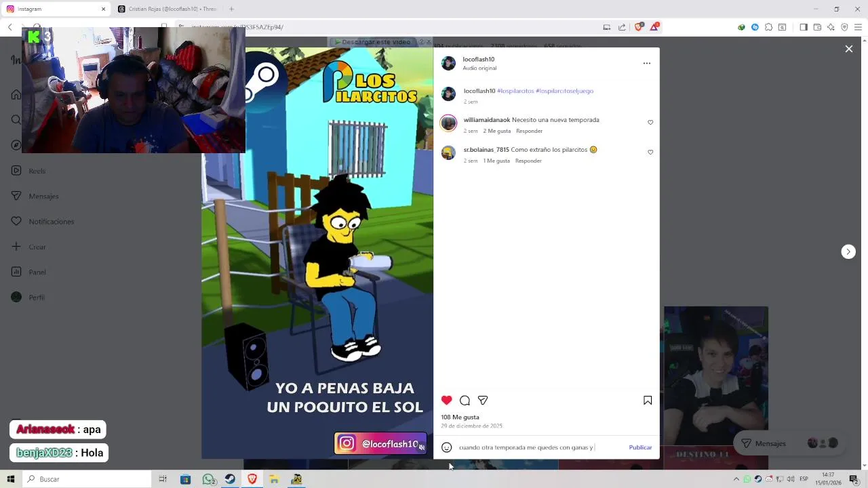Switch to the Cristian Rojas Threads tab
This screenshot has height=488, width=868.
coord(167,9)
